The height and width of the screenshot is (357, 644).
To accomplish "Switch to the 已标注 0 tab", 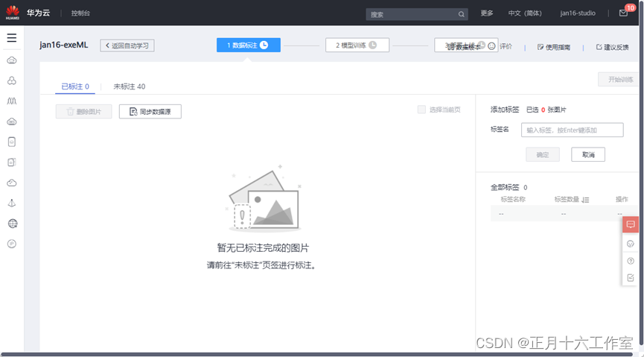I will point(75,86).
